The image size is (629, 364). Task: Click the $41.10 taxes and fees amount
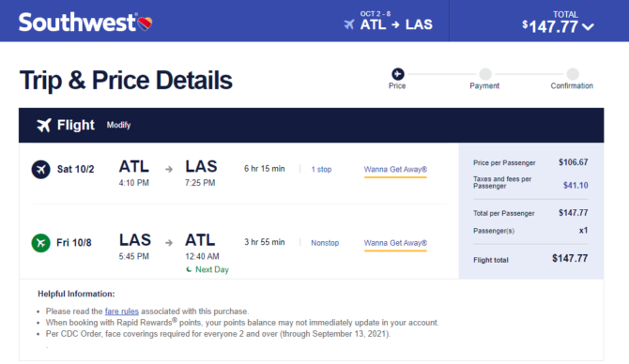(x=575, y=185)
